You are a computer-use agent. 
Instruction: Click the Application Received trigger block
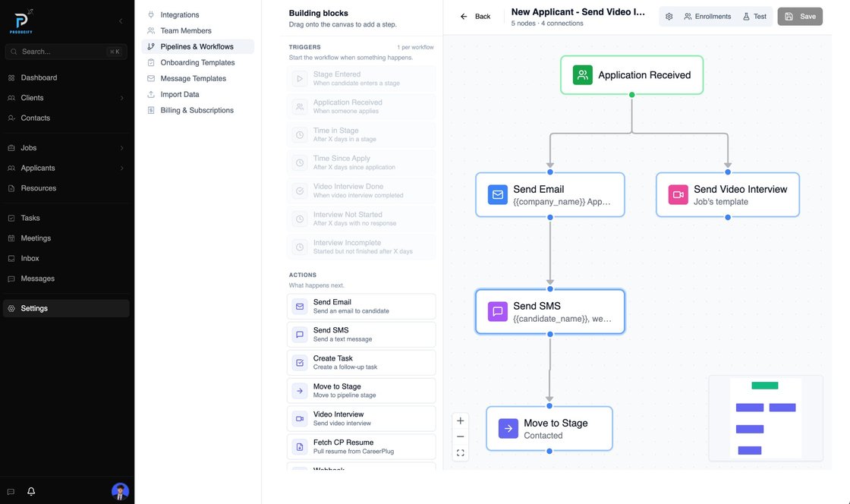pos(361,106)
